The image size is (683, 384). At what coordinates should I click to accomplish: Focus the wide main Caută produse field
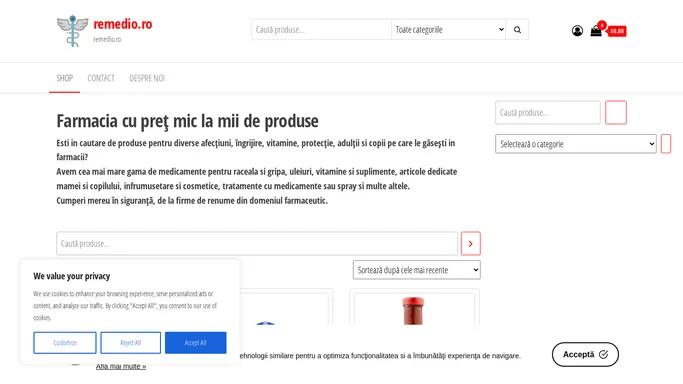(257, 243)
